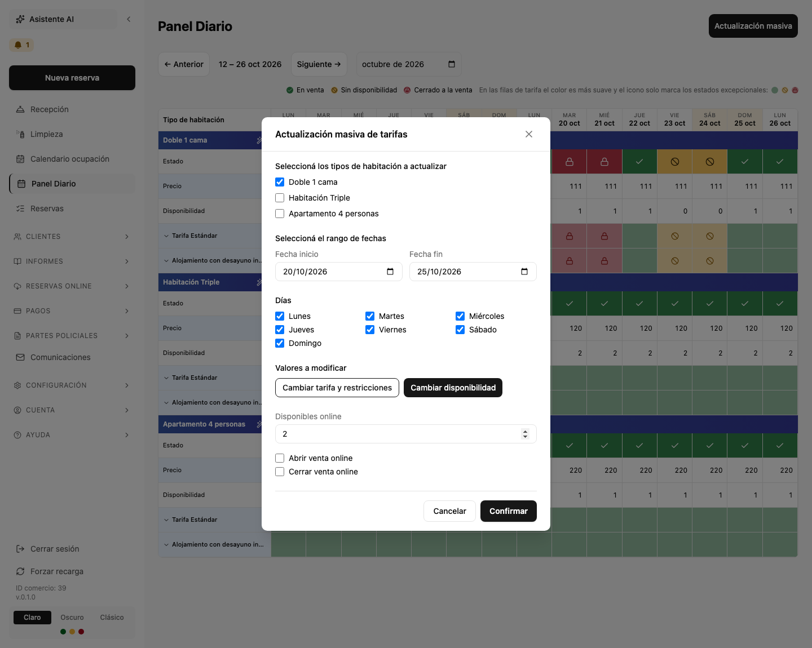This screenshot has width=812, height=648.
Task: Switch to the Clásico theme
Action: coord(112,618)
